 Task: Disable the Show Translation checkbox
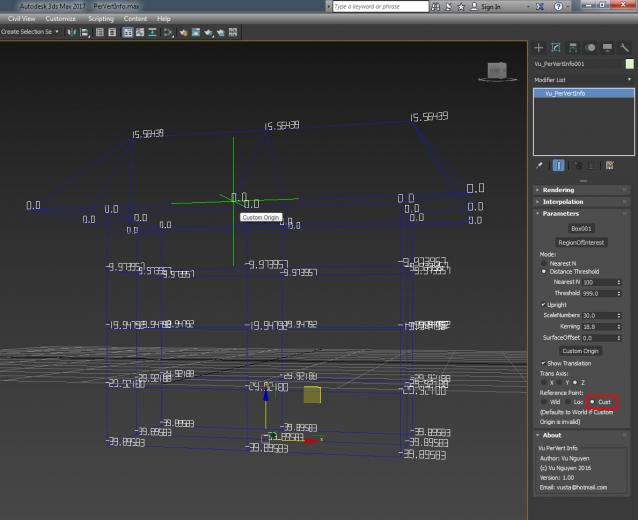(x=544, y=363)
